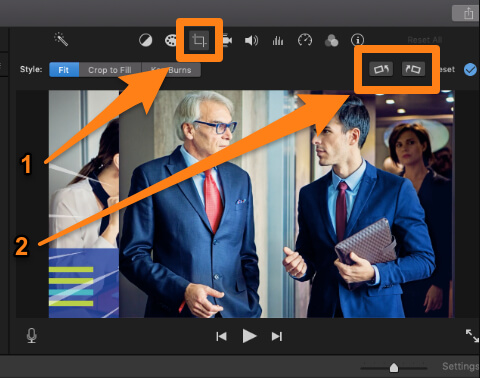This screenshot has width=480, height=378.
Task: Select the color correction palette icon
Action: coord(170,40)
